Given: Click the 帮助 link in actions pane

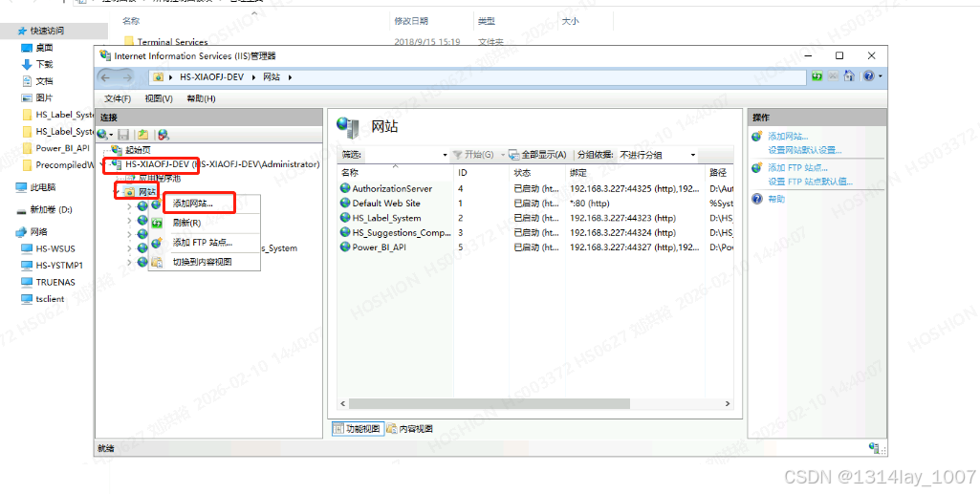Looking at the screenshot, I should pyautogui.click(x=776, y=199).
